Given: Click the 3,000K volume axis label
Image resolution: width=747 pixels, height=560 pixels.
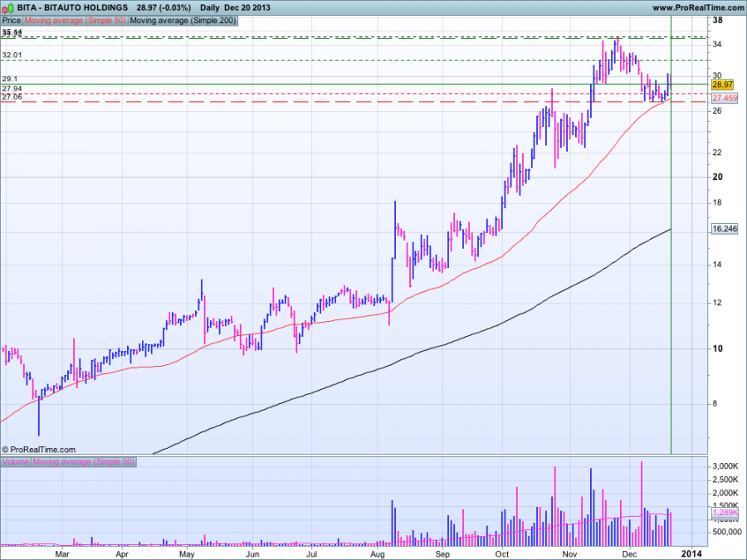Looking at the screenshot, I should [725, 466].
